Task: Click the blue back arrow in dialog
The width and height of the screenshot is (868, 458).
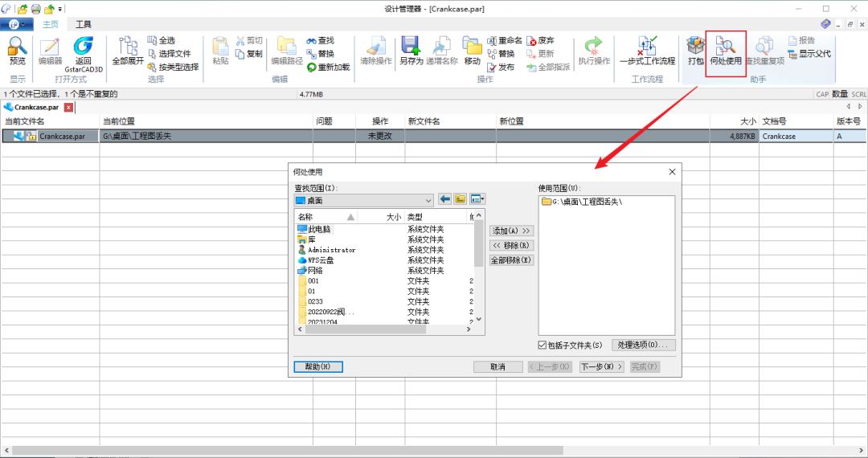Action: [x=445, y=199]
